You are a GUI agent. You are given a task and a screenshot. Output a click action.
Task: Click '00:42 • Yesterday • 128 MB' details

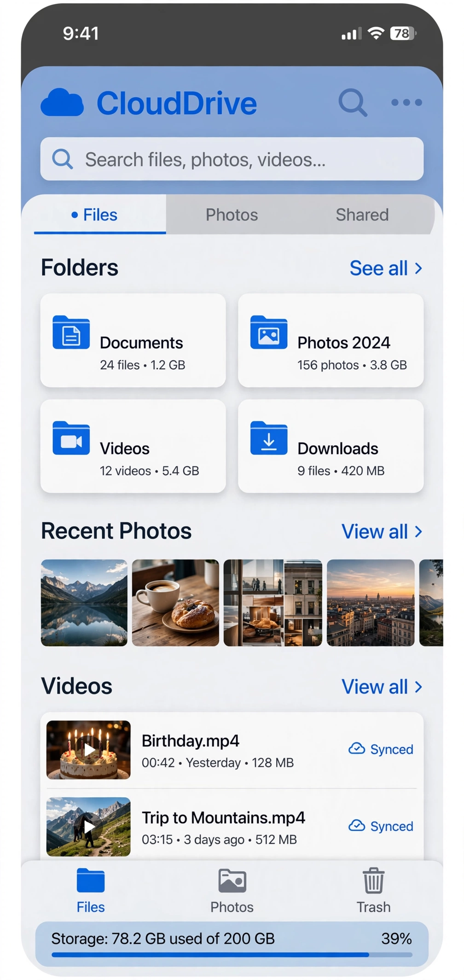pos(218,763)
